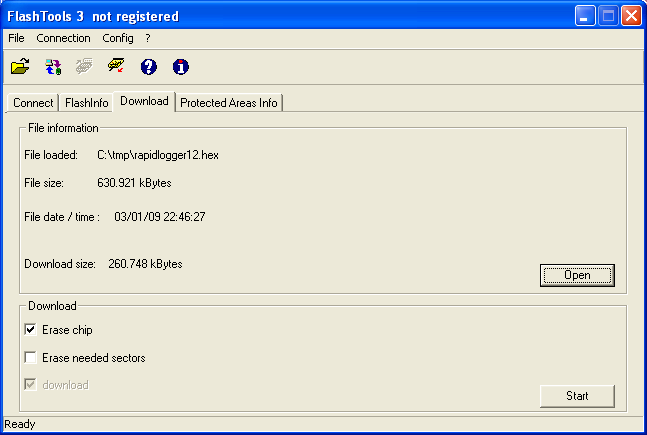
Task: Open the Connection menu
Action: click(63, 38)
